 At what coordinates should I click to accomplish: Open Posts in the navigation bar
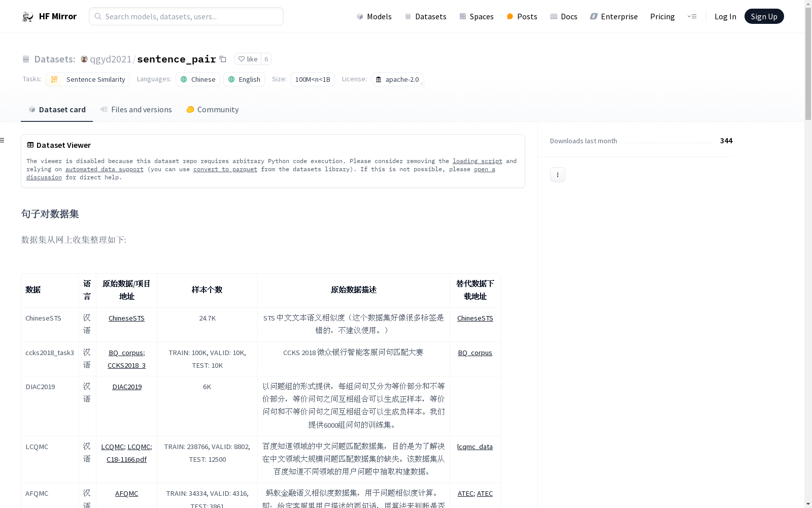522,16
